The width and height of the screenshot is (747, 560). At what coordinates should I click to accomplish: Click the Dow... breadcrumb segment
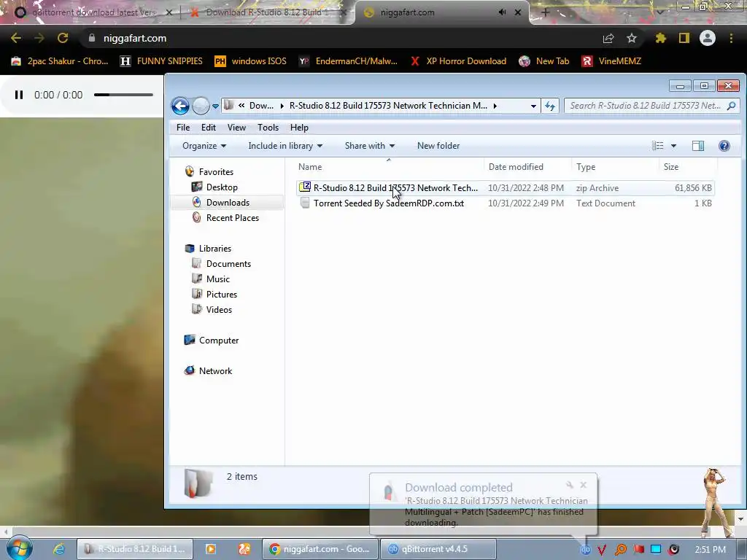262,106
